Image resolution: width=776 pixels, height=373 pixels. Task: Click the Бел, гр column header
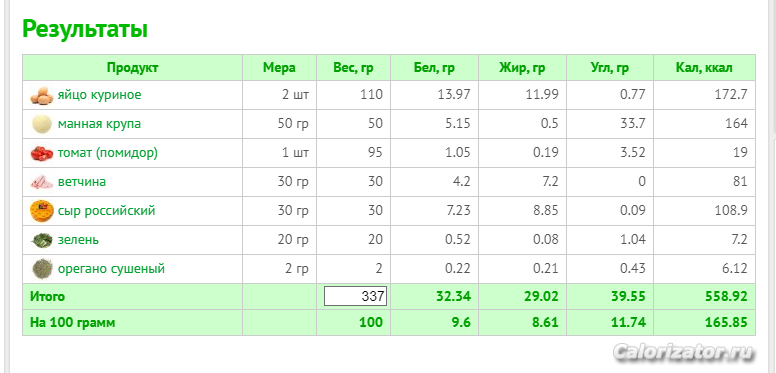click(x=434, y=68)
